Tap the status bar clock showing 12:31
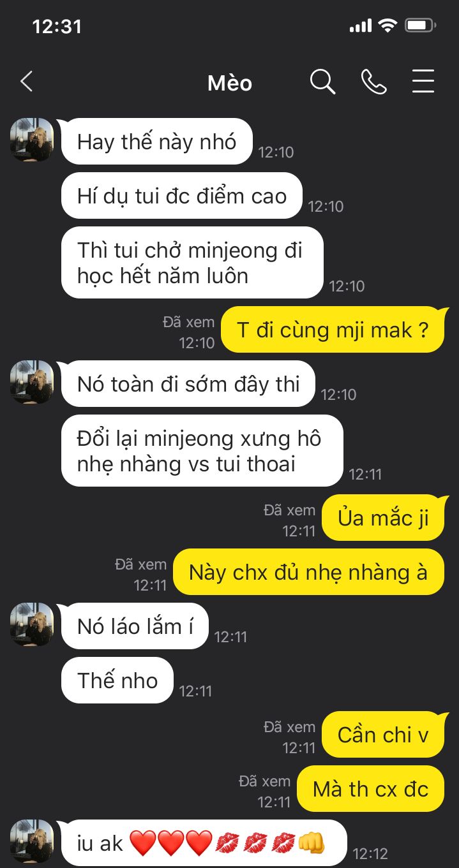 point(57,26)
